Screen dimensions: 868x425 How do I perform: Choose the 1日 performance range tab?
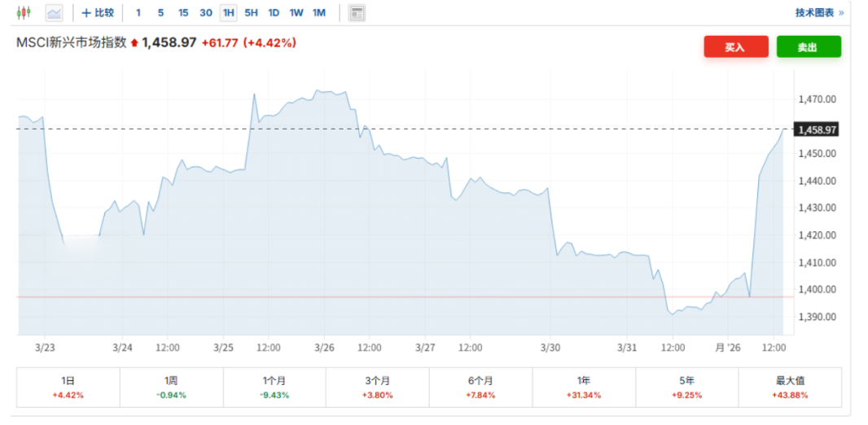(68, 387)
